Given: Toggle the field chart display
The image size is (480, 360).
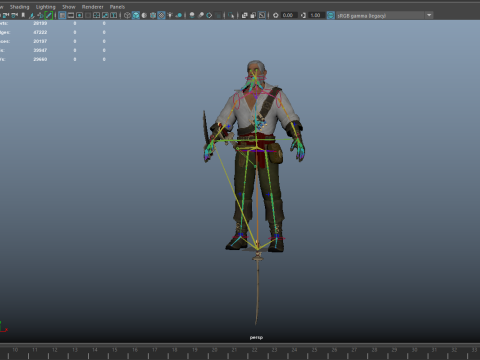Looking at the screenshot, I should click(96, 15).
